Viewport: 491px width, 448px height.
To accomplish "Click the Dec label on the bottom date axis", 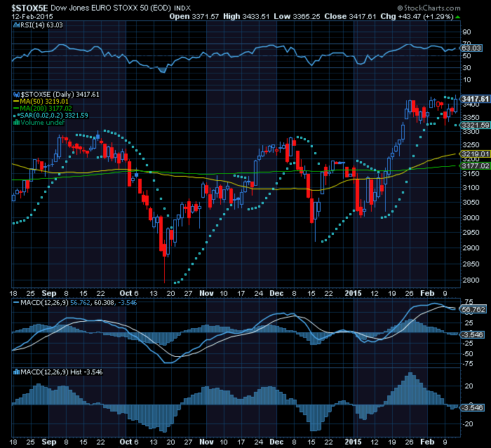I will coord(276,442).
